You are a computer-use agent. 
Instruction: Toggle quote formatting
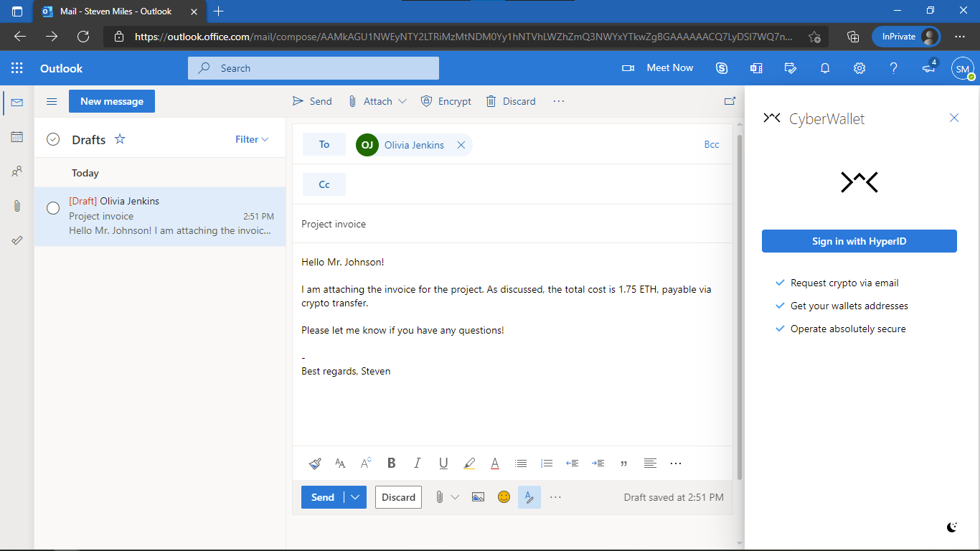624,463
